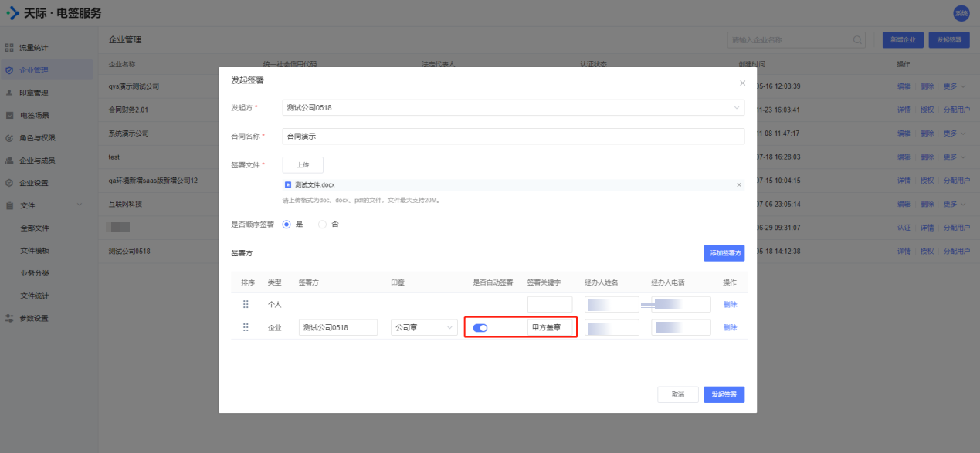Click the user avatar in top right
Viewport: 980px width, 453px height.
pyautogui.click(x=961, y=13)
